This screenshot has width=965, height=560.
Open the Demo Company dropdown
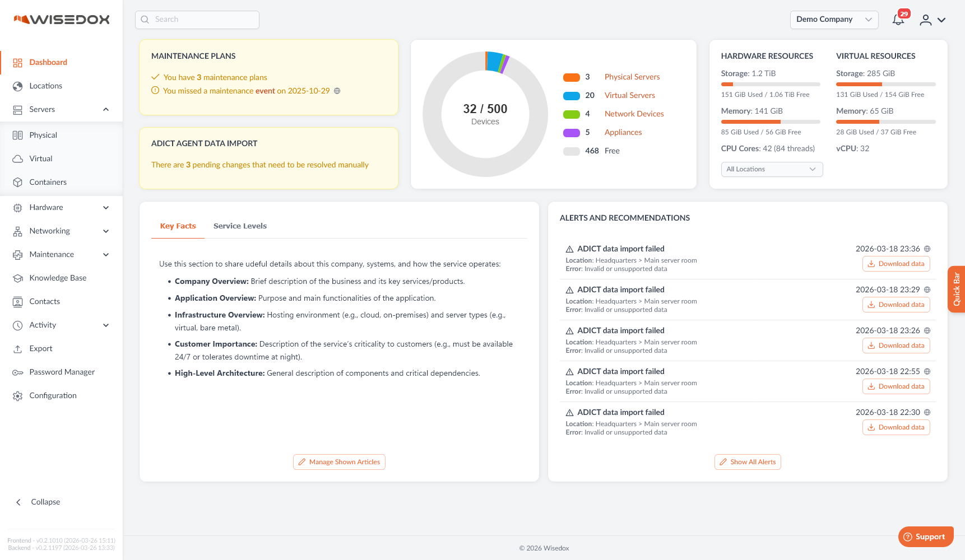[x=834, y=20]
